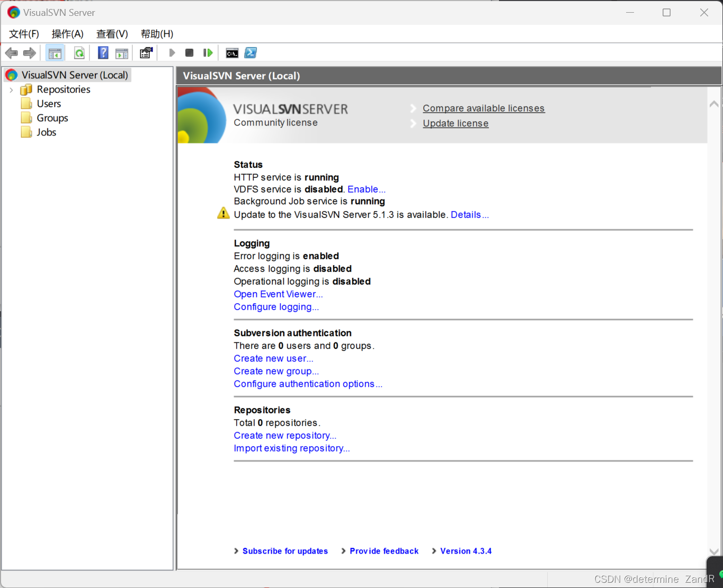Open the 操作(A) menu
This screenshot has width=723, height=588.
coord(67,34)
